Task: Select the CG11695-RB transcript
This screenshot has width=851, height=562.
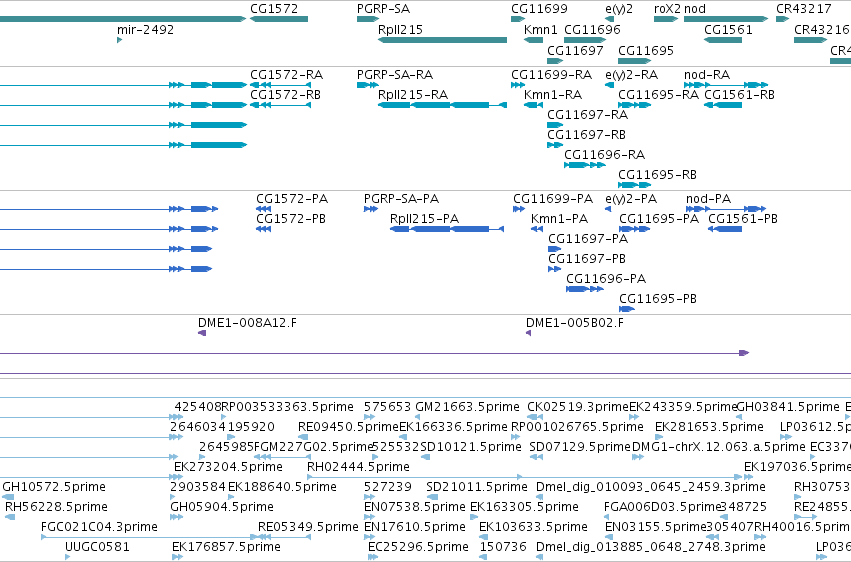Action: click(x=634, y=185)
